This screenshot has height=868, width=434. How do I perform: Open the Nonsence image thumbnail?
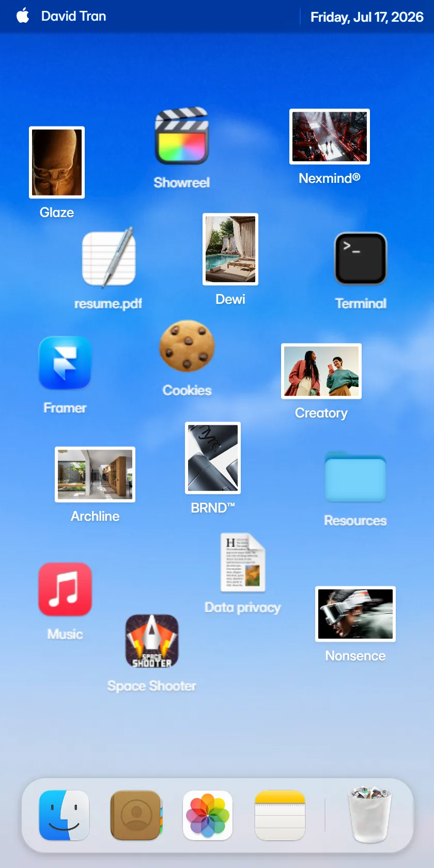pyautogui.click(x=355, y=614)
